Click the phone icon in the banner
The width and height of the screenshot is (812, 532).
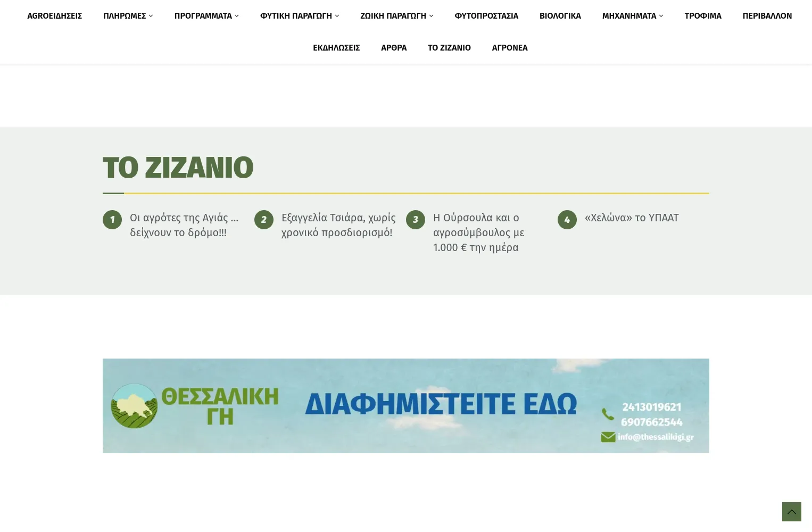[x=608, y=414]
